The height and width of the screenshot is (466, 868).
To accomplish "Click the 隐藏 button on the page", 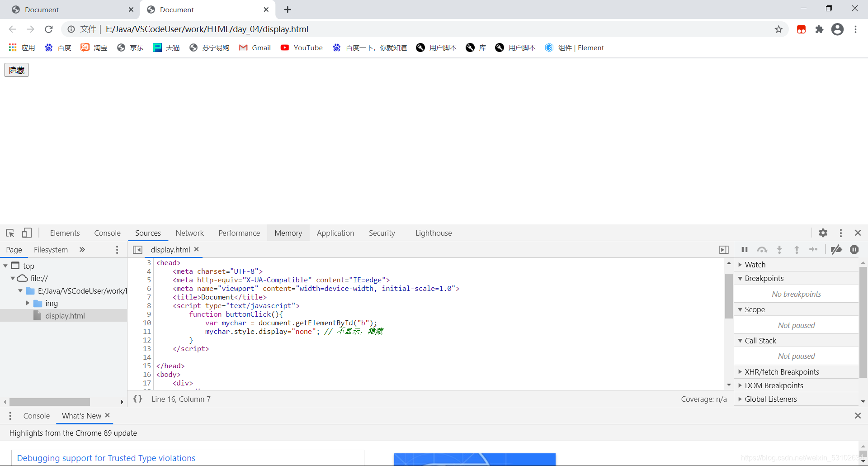I will [x=17, y=70].
